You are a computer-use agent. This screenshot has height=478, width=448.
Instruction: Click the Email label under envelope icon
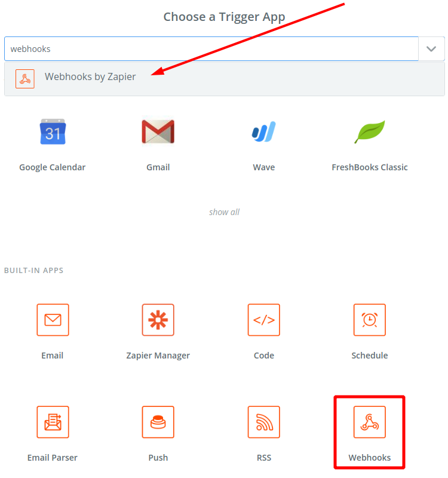click(53, 356)
